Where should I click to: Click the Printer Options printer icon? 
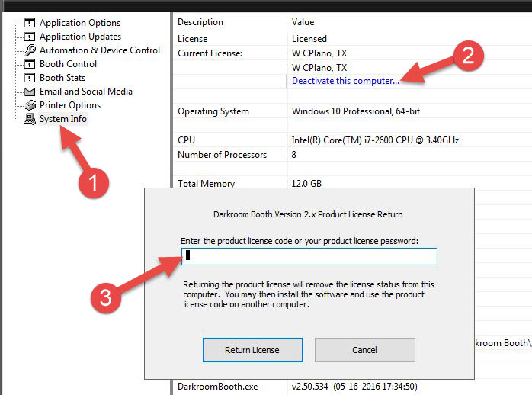(30, 105)
